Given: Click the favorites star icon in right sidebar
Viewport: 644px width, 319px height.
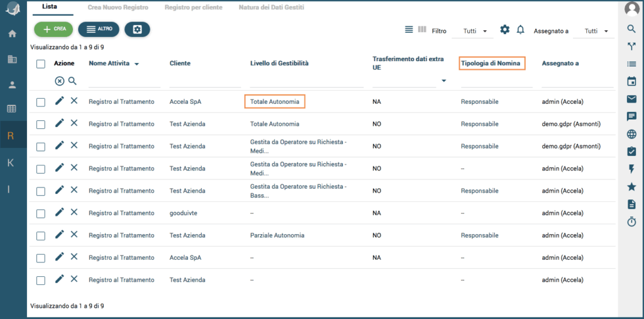Looking at the screenshot, I should coord(631,187).
